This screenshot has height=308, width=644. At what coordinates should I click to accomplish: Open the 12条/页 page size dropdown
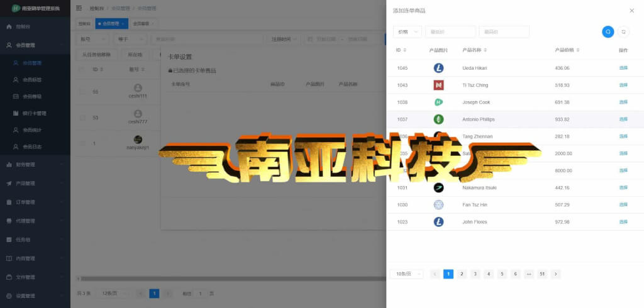(x=114, y=294)
